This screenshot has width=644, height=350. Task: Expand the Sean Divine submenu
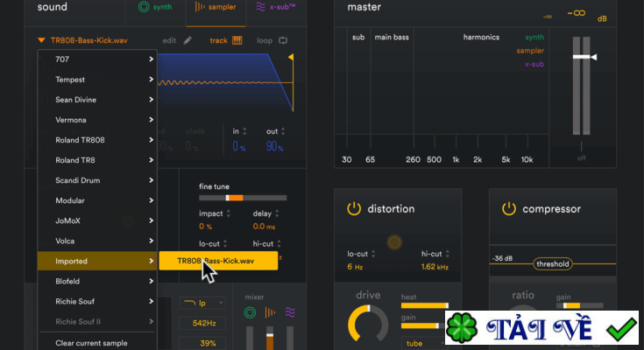pyautogui.click(x=97, y=99)
